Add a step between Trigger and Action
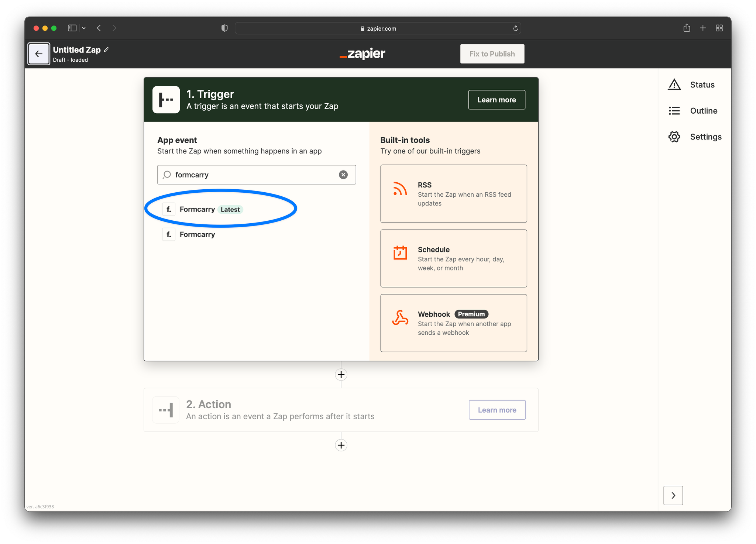 (x=341, y=375)
